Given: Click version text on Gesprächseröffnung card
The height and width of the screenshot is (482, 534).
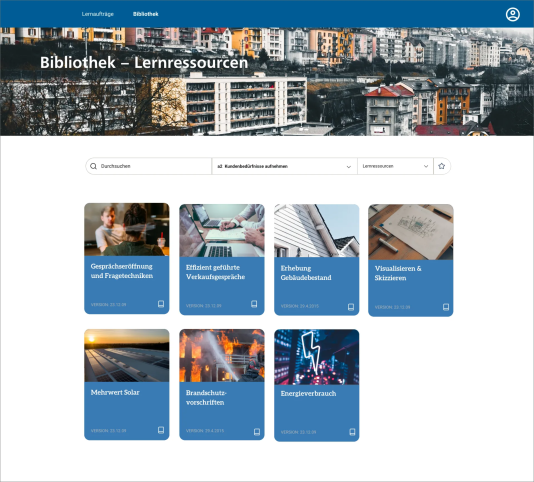Looking at the screenshot, I should 108,305.
